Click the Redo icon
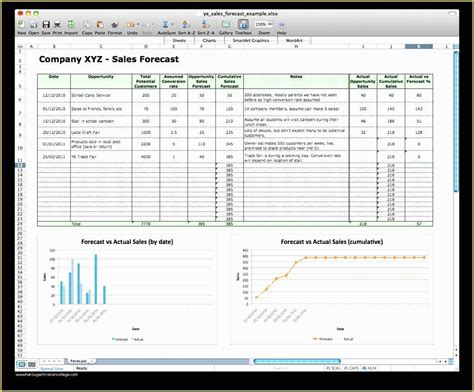This screenshot has width=474, height=392. [146, 24]
